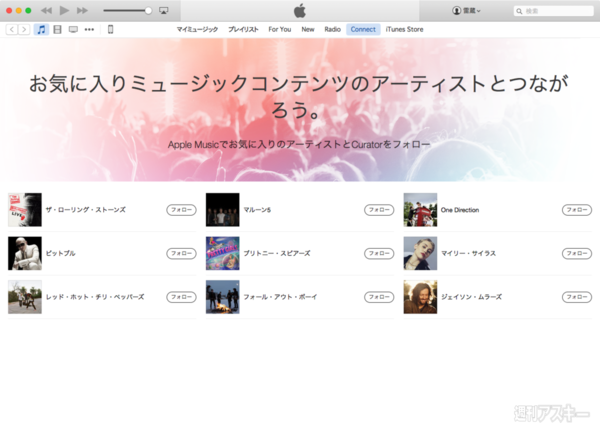Click the artist name ジェイソン・ムラーズ
The image size is (600, 433).
click(x=471, y=297)
